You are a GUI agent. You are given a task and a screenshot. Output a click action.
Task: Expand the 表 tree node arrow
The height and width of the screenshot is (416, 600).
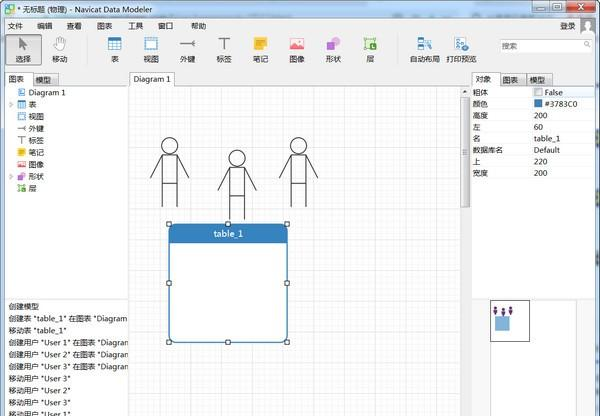coord(11,104)
